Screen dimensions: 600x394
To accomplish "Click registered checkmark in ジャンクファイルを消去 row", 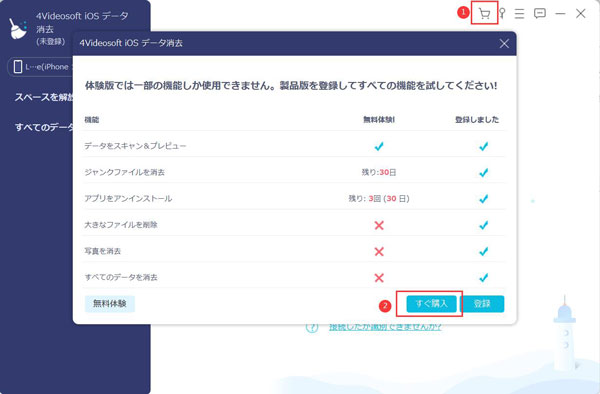I will (x=484, y=173).
